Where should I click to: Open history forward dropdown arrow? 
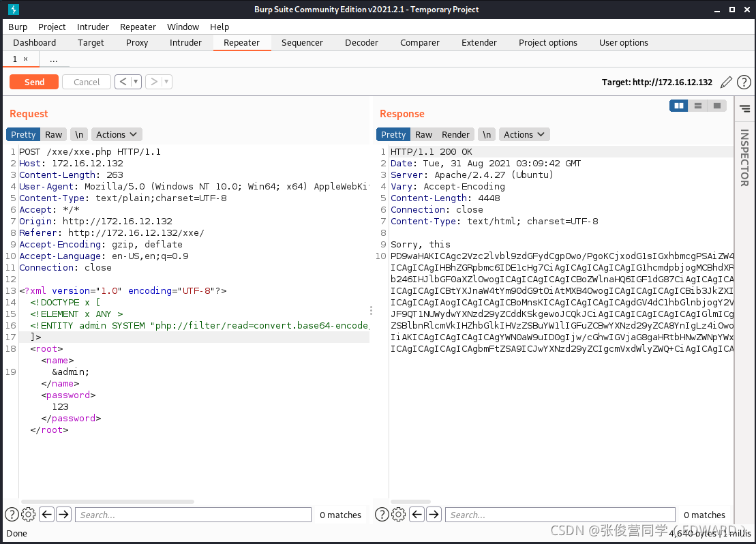click(167, 82)
